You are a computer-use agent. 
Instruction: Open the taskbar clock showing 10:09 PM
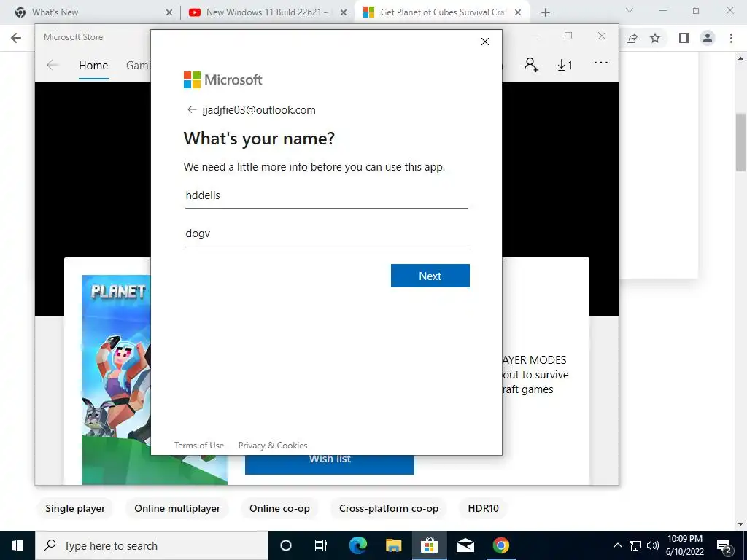coord(684,545)
